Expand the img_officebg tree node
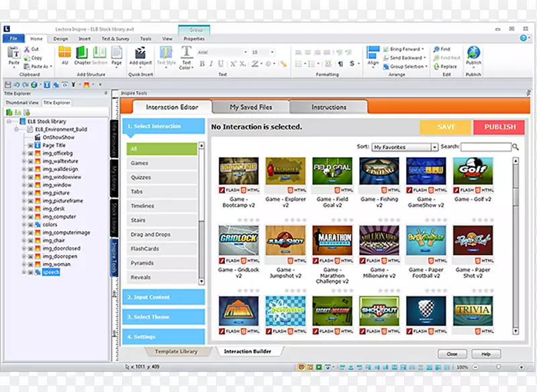The height and width of the screenshot is (392, 537). [23, 153]
